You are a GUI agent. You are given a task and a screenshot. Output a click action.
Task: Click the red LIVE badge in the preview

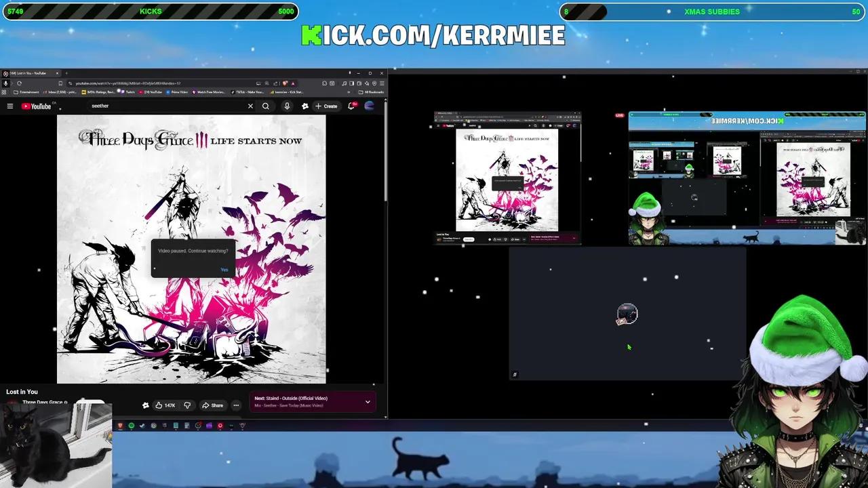pyautogui.click(x=619, y=116)
